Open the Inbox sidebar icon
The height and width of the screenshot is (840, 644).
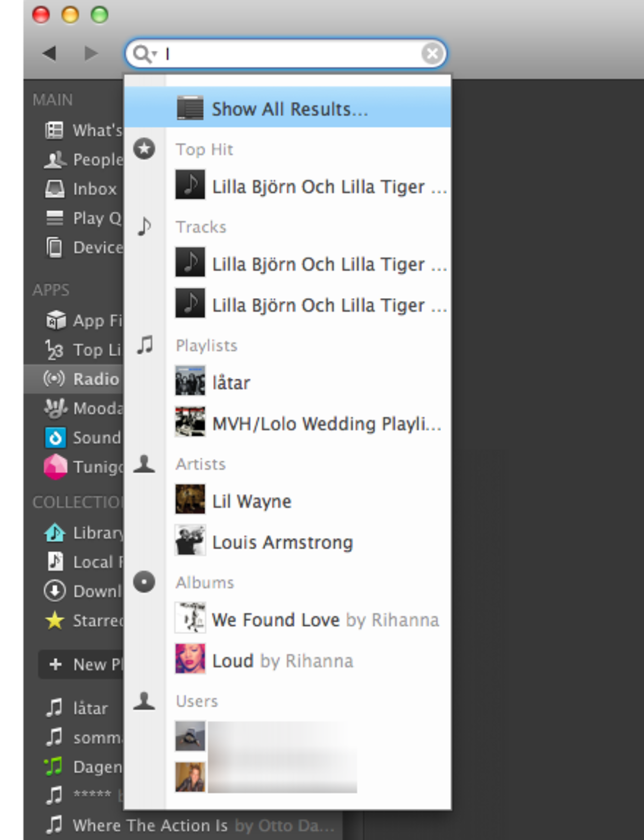tap(54, 189)
